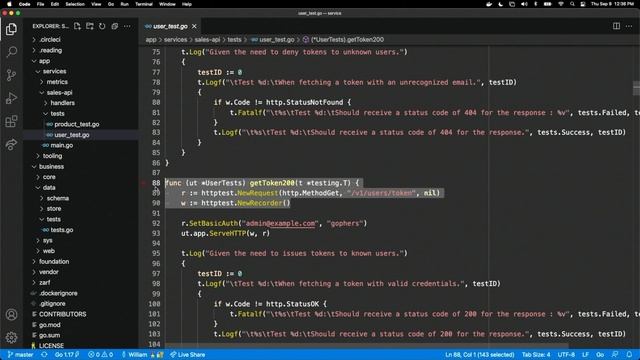Expand the vendor folder
Screen dimensions: 640x360
49,272
